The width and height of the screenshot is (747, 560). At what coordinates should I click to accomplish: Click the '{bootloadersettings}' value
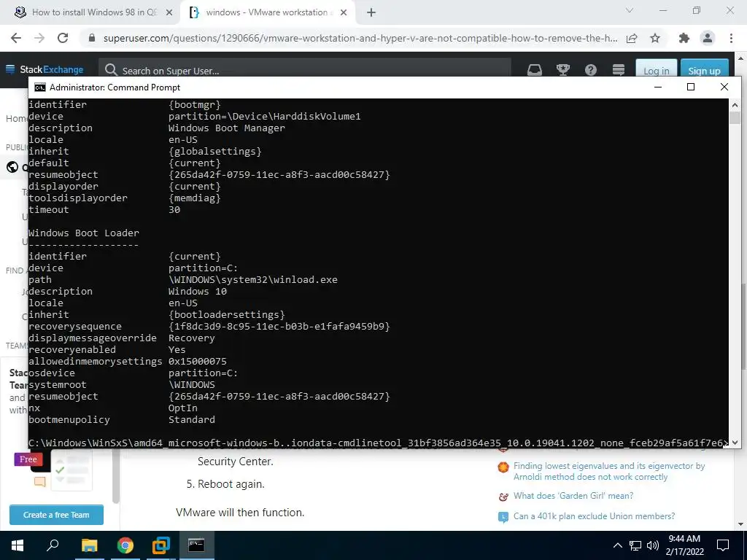click(227, 315)
